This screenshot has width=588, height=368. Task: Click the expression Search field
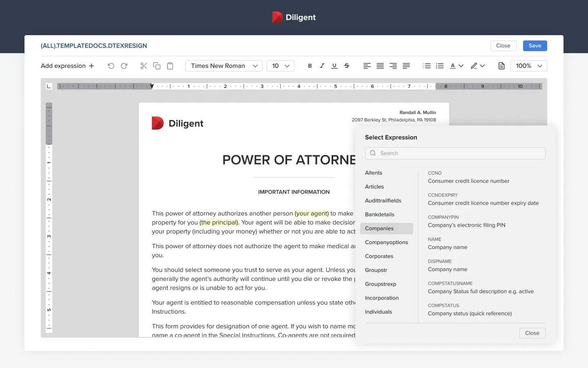click(455, 153)
